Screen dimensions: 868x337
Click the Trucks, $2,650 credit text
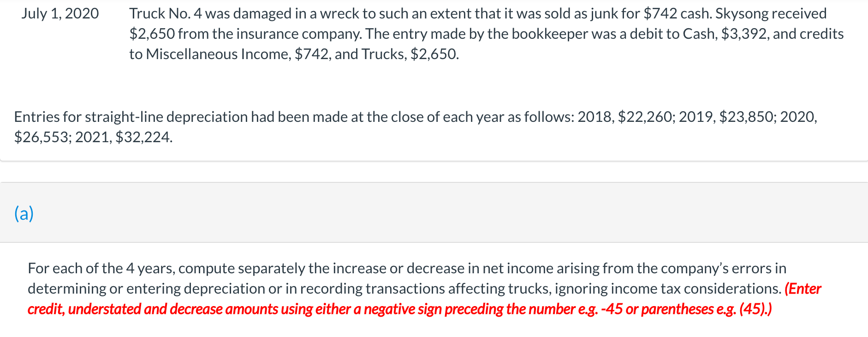pyautogui.click(x=410, y=54)
